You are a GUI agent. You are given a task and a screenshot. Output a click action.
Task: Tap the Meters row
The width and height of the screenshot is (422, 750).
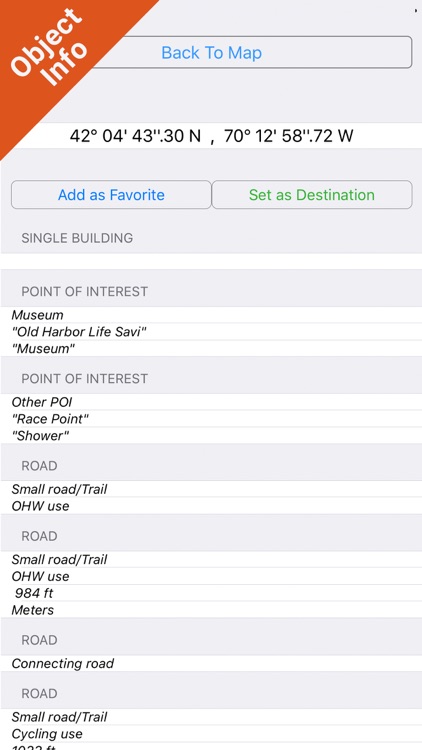[x=211, y=610]
